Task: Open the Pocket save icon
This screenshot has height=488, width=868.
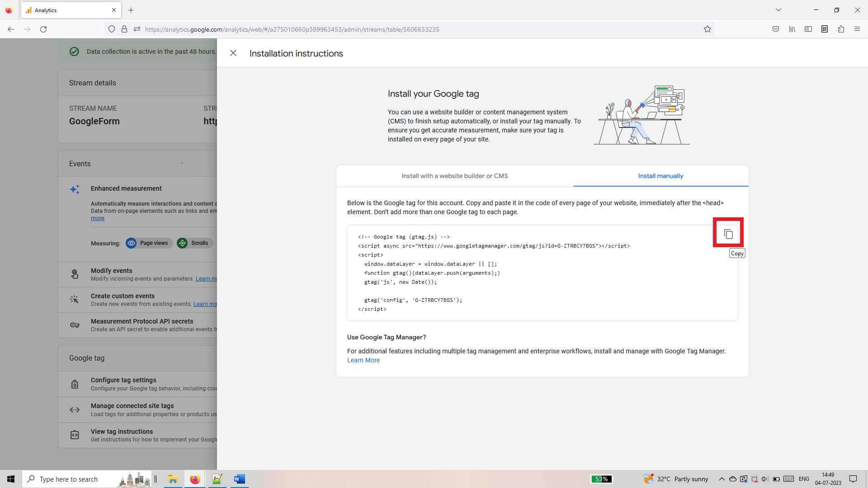Action: [x=776, y=29]
